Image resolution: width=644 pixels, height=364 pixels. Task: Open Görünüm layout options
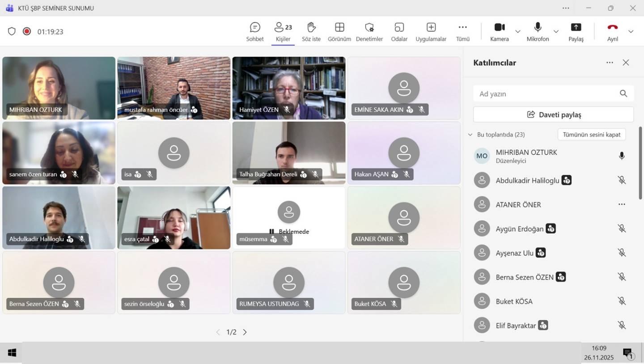[339, 31]
